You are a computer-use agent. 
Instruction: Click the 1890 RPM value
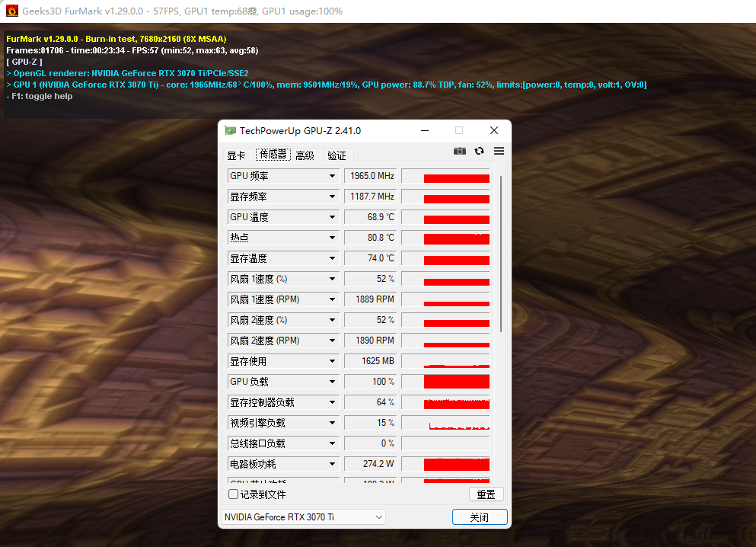pos(370,341)
